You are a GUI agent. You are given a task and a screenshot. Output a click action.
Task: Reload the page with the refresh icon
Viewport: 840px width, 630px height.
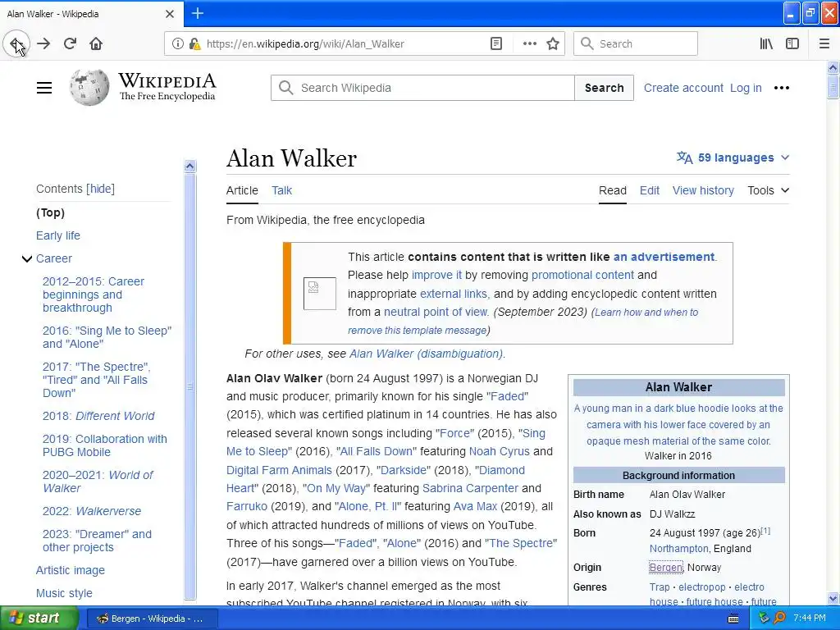point(70,44)
